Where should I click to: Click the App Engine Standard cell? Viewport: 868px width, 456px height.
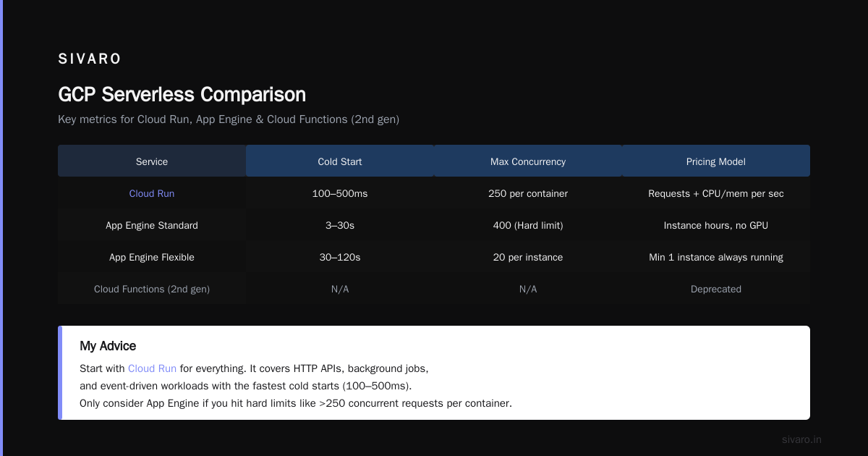(x=152, y=225)
